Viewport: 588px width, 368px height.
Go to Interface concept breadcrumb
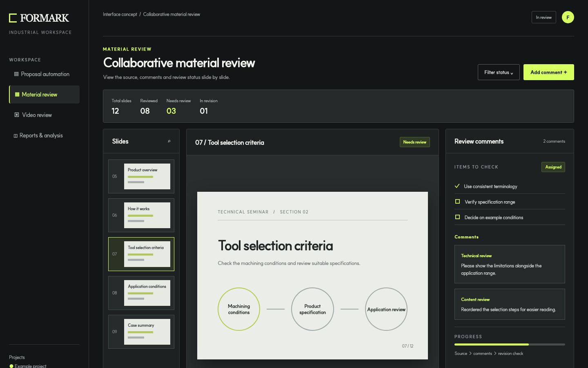click(x=120, y=14)
